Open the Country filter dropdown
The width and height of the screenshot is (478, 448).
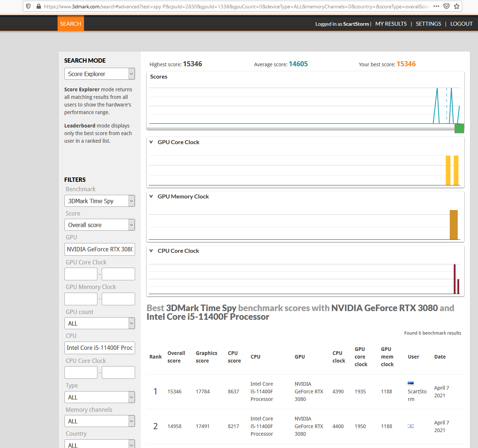100,444
